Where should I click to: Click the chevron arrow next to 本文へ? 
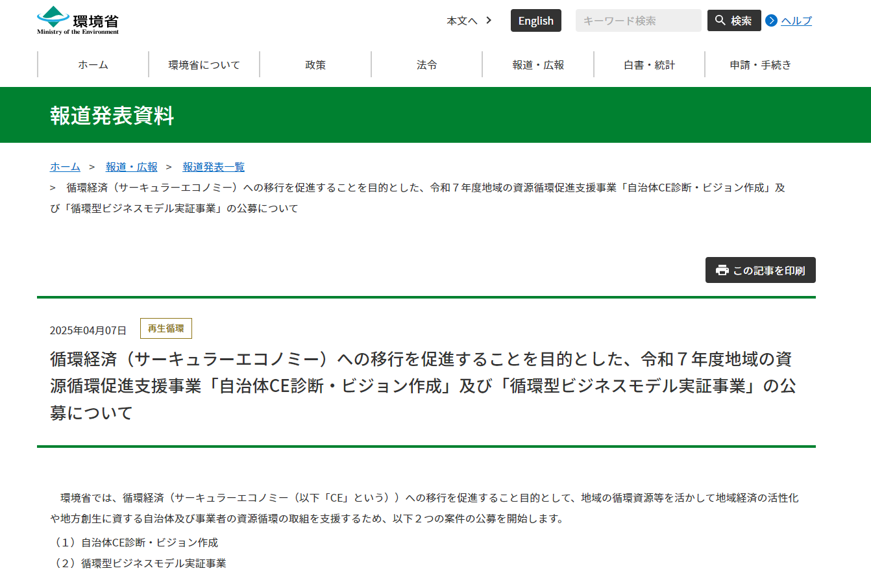pos(489,21)
